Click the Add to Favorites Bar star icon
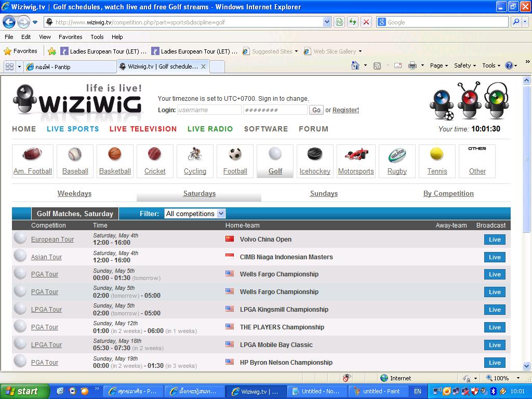532x399 pixels. click(x=52, y=51)
